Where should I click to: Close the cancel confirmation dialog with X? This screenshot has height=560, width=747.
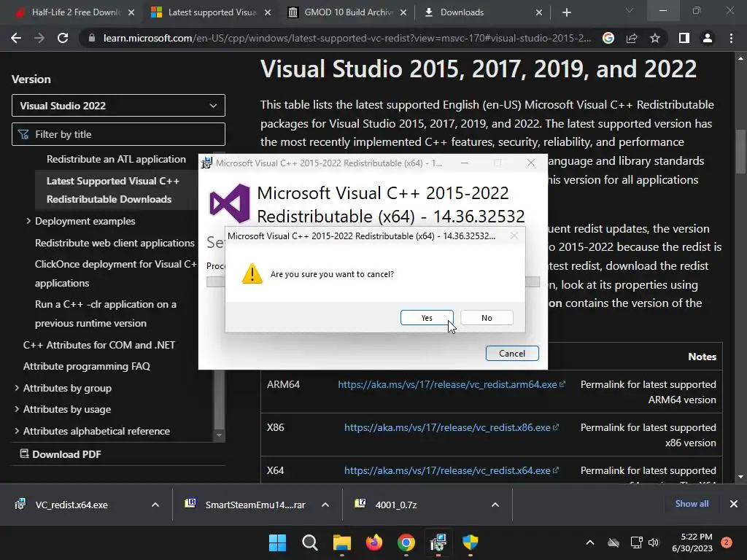point(514,236)
